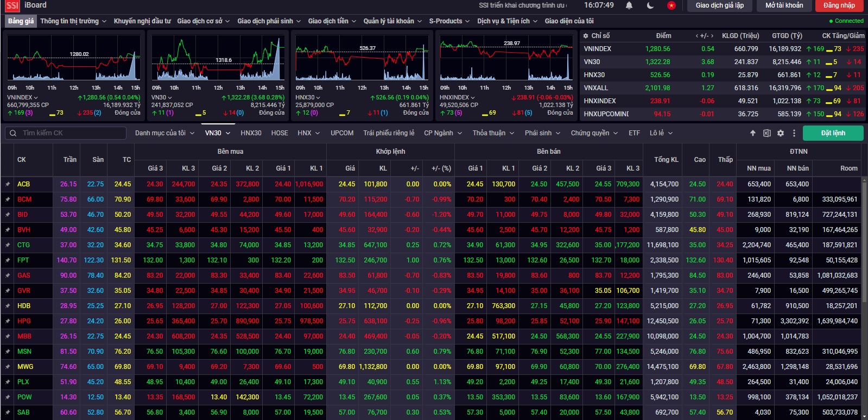This screenshot has height=420, width=868.
Task: Switch to the Trái phiếu riêng lẻ tab
Action: pos(389,133)
